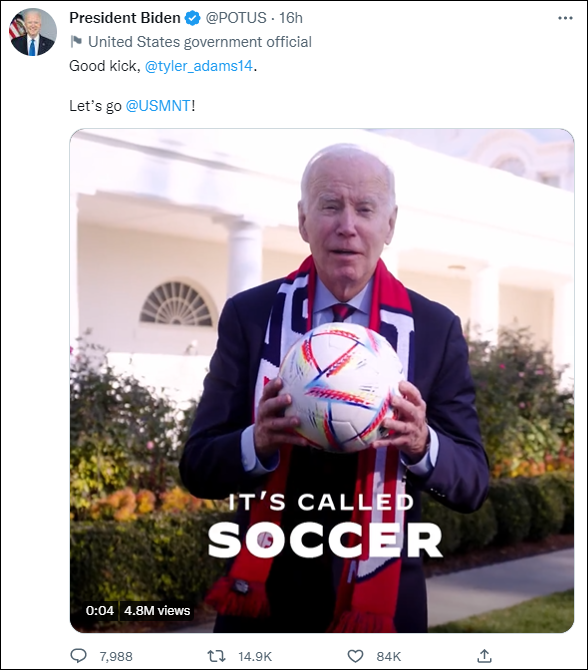Open the 16h timestamp link
588x670 pixels.
pos(291,18)
